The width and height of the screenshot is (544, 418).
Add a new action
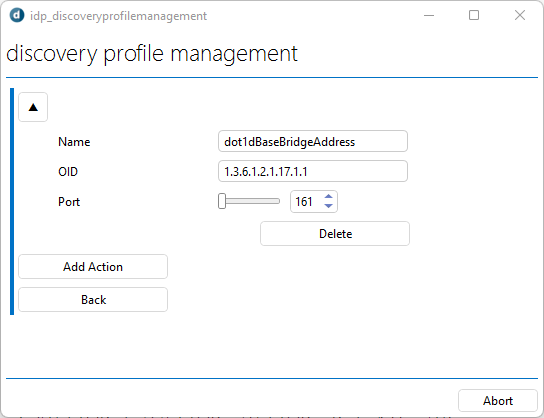click(x=93, y=266)
